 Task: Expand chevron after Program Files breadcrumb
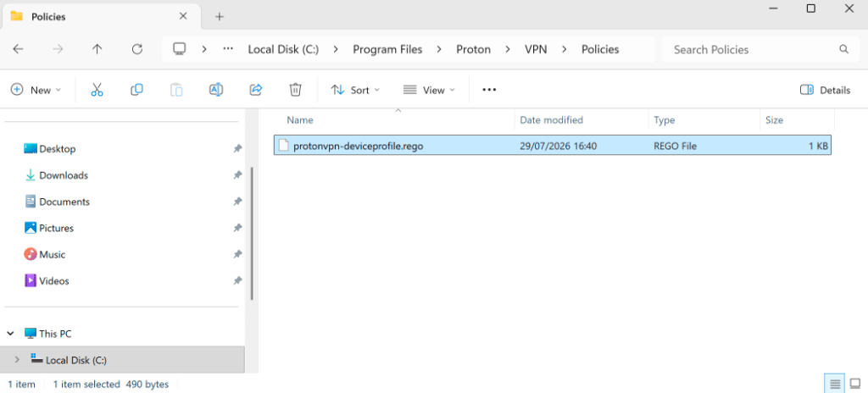[x=439, y=49]
